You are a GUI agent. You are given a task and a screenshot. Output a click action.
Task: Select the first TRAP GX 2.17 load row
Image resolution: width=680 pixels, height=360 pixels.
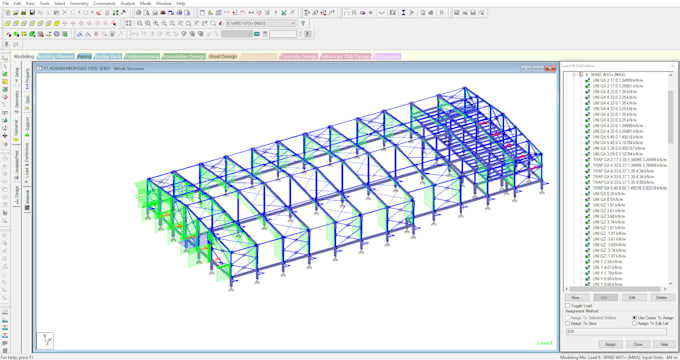tap(630, 160)
